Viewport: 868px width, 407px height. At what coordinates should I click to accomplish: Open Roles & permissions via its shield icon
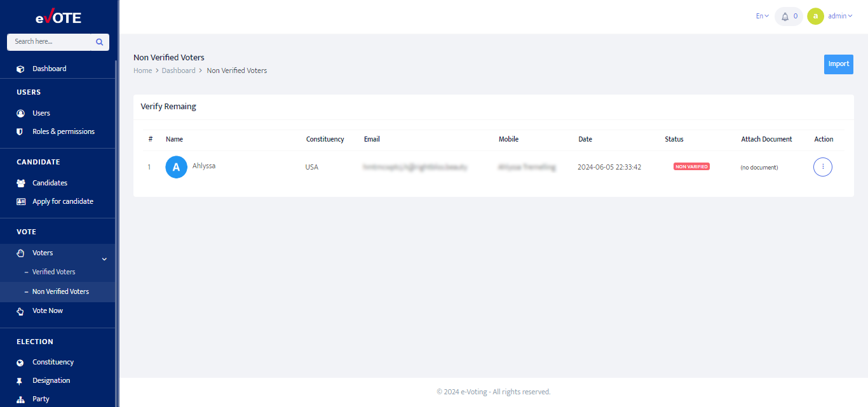[20, 131]
